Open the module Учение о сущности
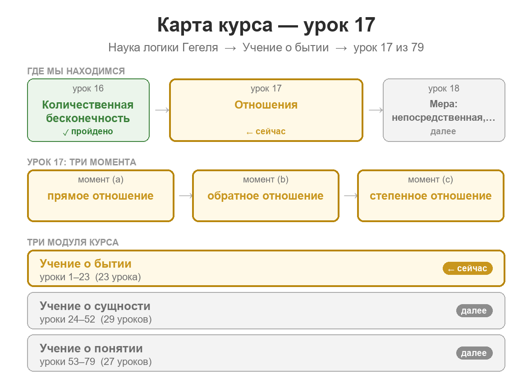Image resolution: width=532 pixels, height=392 pixels. (266, 311)
